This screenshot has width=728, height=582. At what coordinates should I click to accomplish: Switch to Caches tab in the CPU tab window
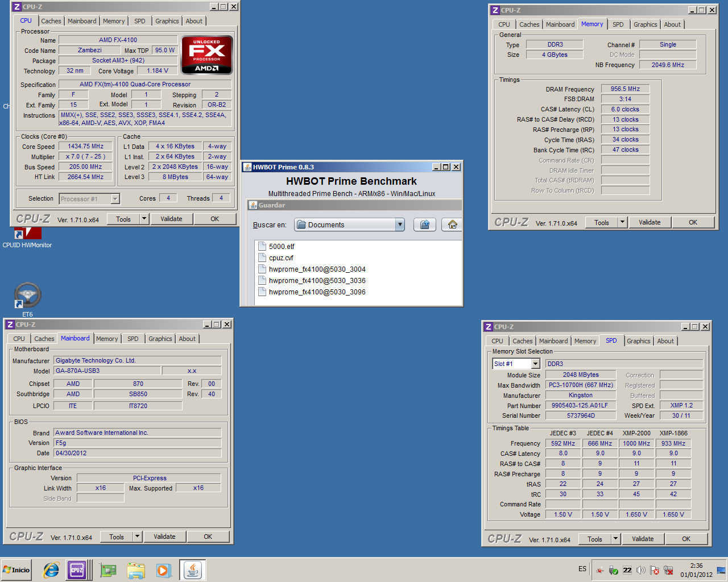pyautogui.click(x=51, y=21)
